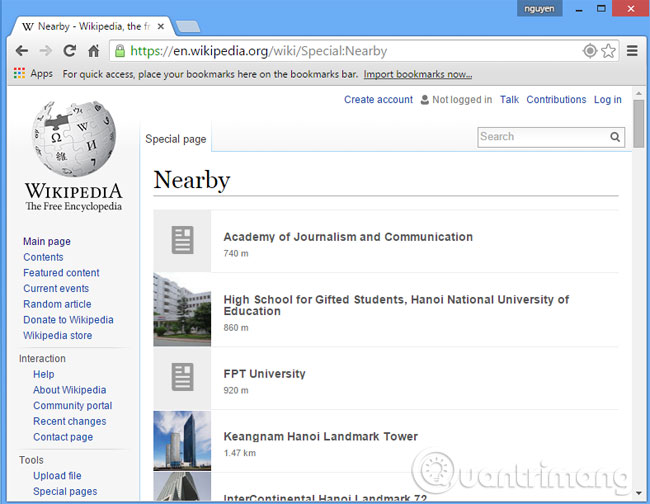Viewport: 650px width, 504px height.
Task: Open the Keangnam Hanoi Landmark Tower thumbnail
Action: tap(182, 441)
